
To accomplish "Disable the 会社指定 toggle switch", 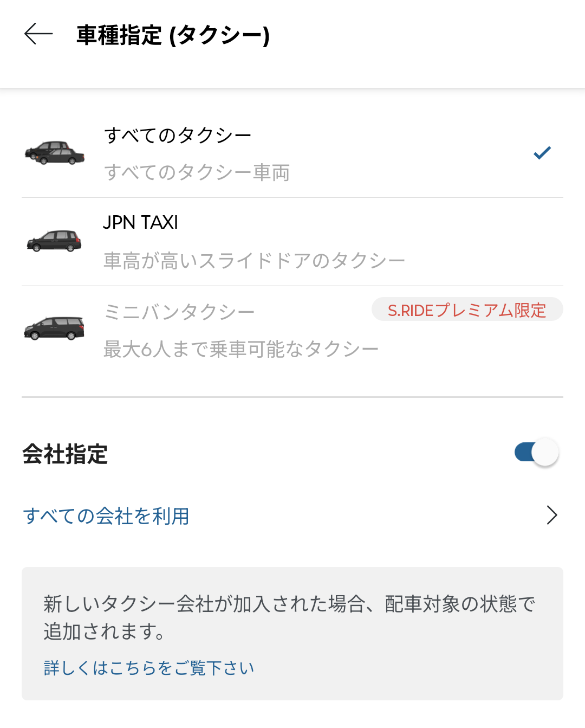I will [536, 452].
